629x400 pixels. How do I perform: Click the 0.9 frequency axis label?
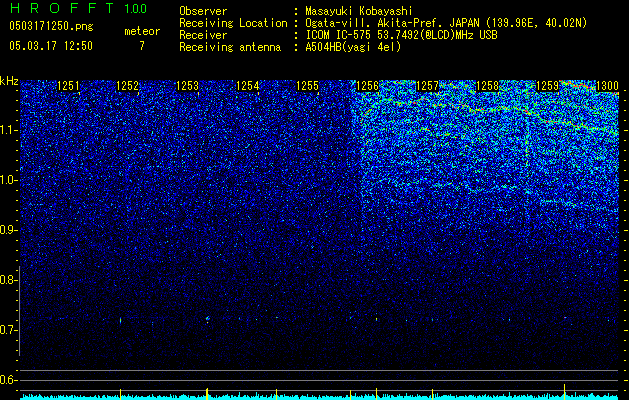pos(8,230)
